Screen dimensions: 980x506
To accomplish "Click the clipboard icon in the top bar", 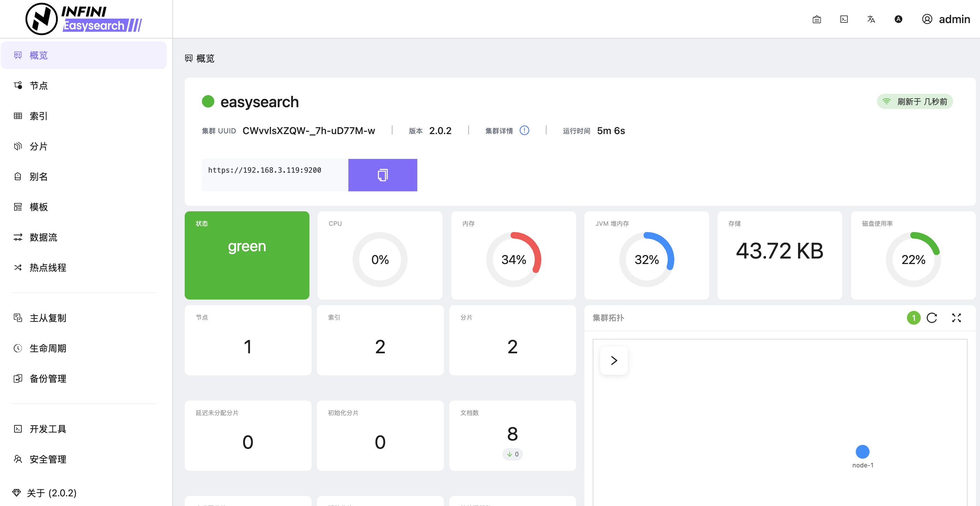I will [x=816, y=19].
